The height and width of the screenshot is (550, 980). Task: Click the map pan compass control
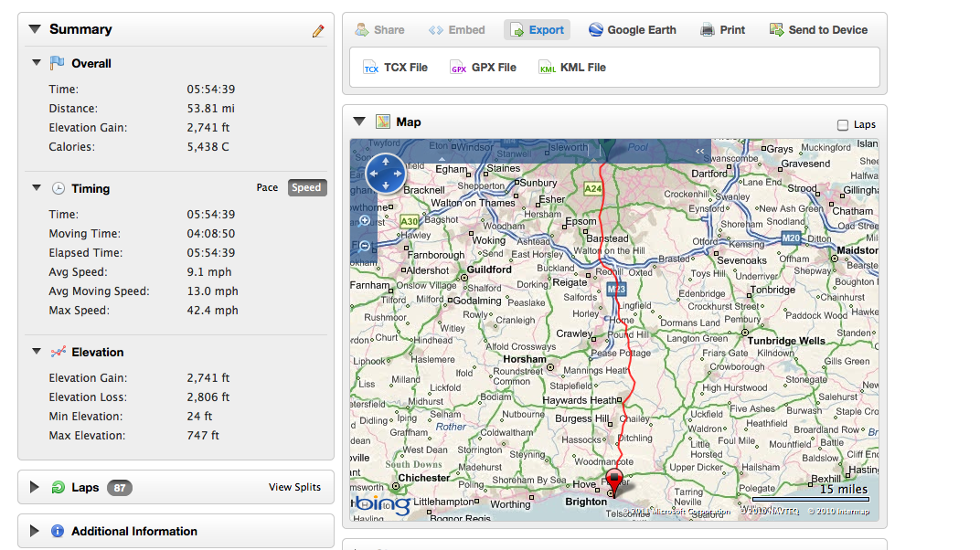tap(385, 173)
